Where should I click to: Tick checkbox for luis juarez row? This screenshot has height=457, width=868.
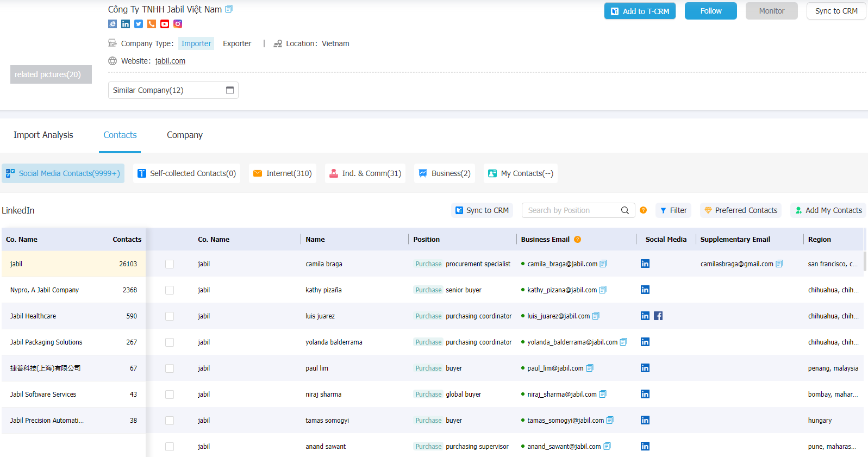tap(170, 316)
